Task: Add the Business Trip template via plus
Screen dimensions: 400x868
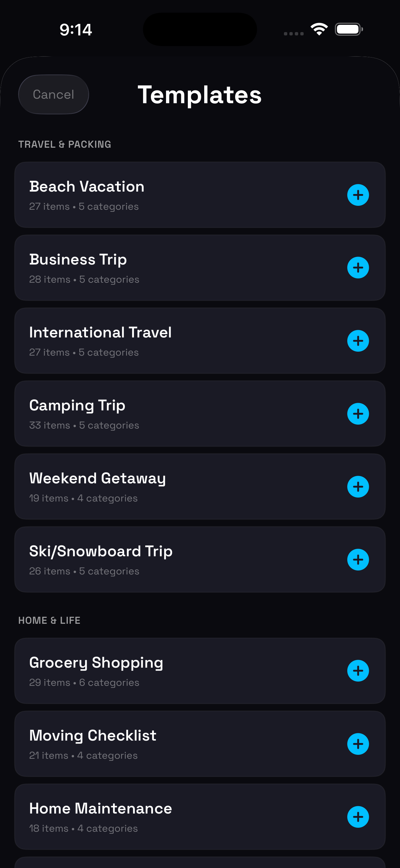Action: point(358,268)
